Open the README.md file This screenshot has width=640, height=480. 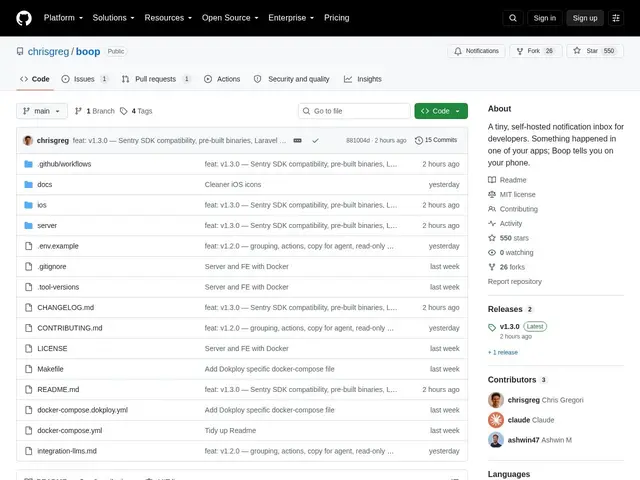(58, 389)
